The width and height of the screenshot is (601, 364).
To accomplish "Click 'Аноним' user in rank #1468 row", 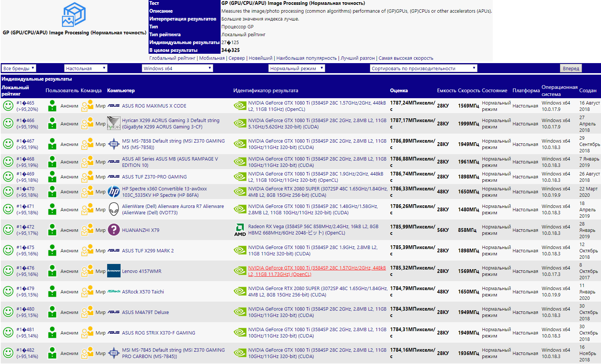I will [x=69, y=162].
